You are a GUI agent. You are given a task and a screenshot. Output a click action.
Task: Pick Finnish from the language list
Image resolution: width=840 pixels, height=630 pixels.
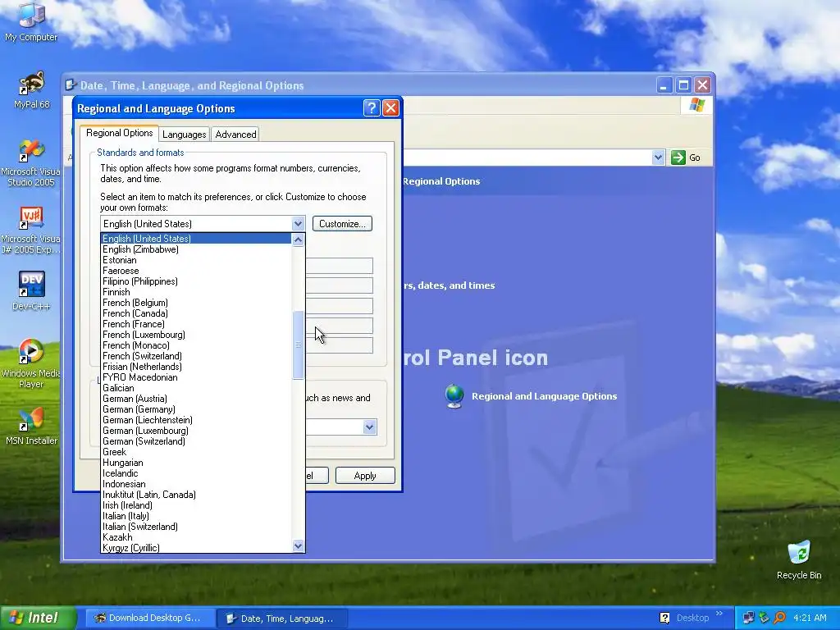coord(196,292)
